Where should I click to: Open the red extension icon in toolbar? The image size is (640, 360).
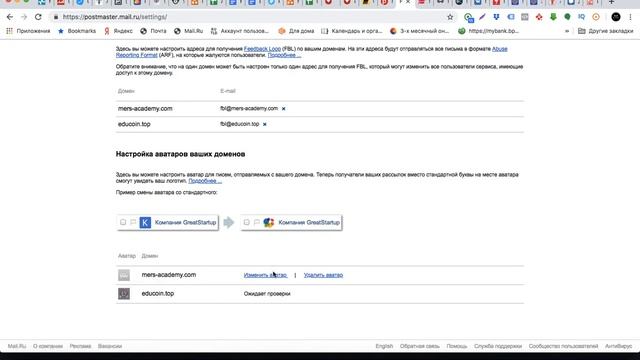point(539,17)
